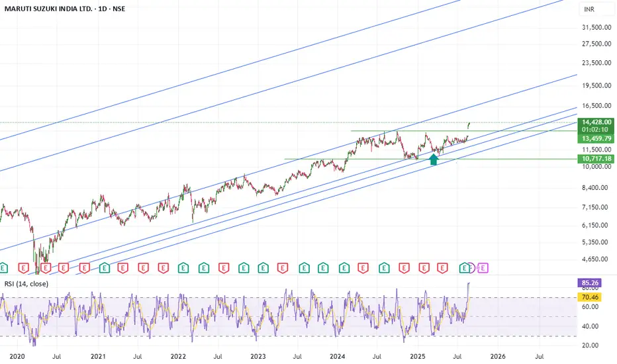Select the green 13,459.79 price line label

point(596,138)
